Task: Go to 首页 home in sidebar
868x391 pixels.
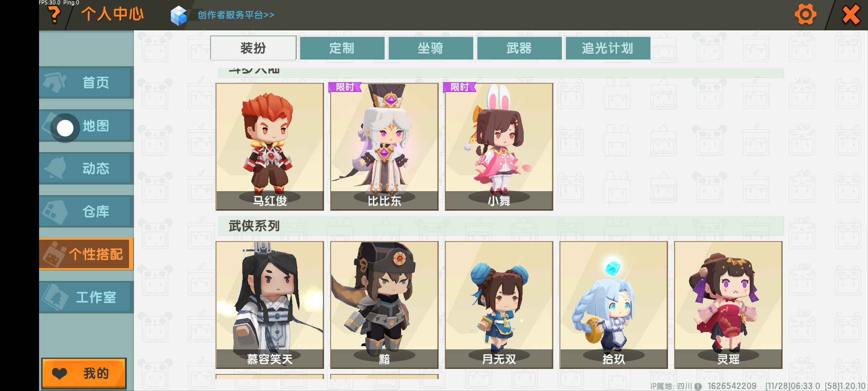Action: tap(86, 83)
